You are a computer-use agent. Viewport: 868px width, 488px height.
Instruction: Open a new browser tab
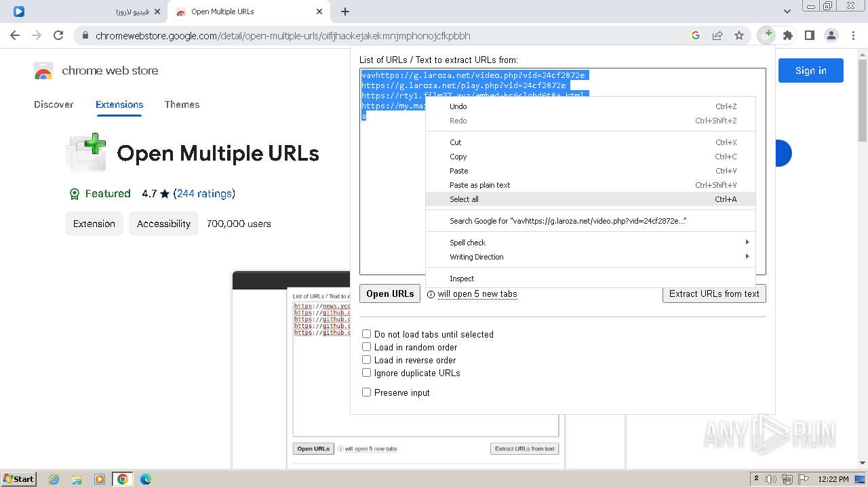(x=345, y=12)
